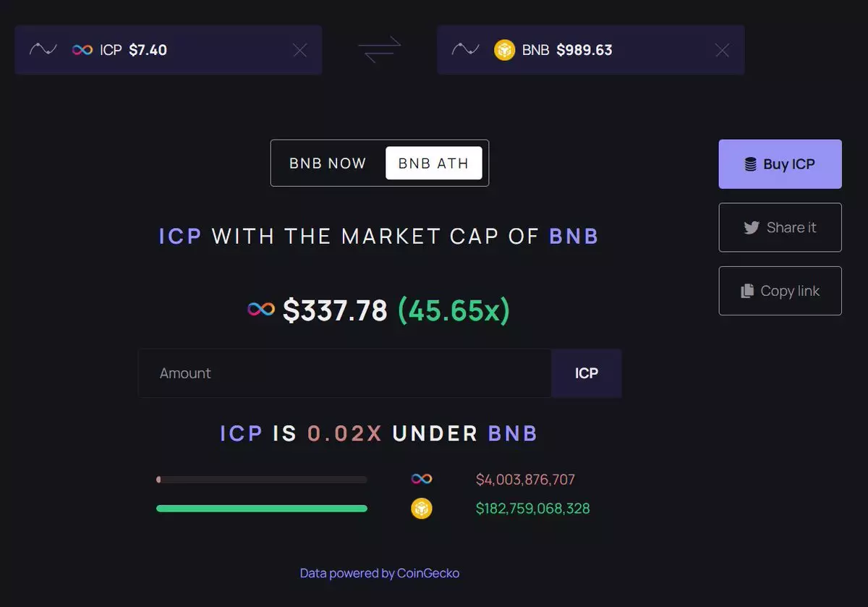Click the swap coins arrows icon
868x607 pixels.
[380, 50]
